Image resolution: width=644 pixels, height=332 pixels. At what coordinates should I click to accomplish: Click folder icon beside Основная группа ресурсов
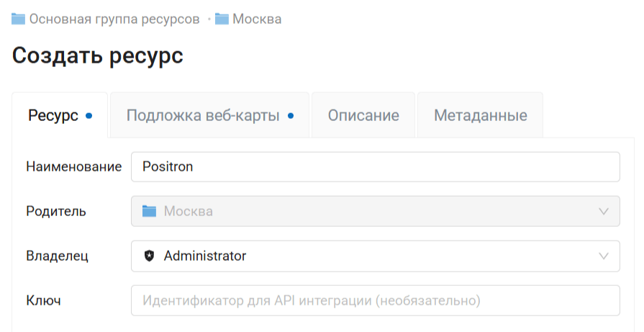click(19, 19)
